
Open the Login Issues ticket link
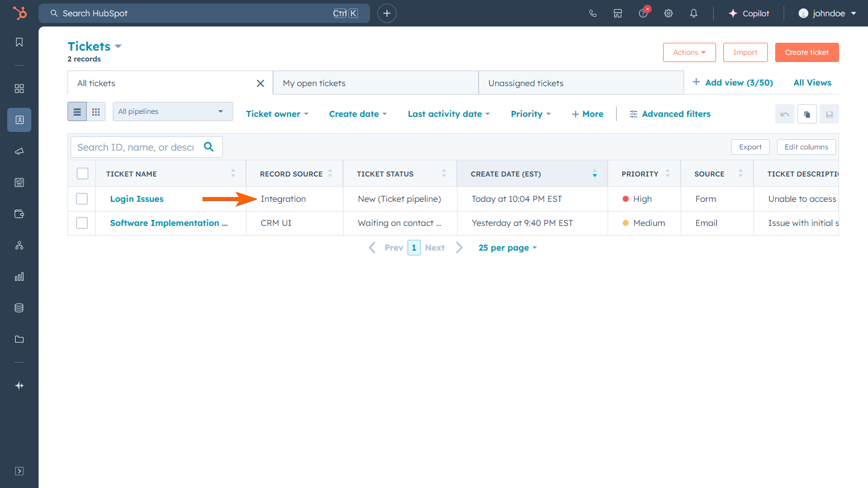pos(137,199)
